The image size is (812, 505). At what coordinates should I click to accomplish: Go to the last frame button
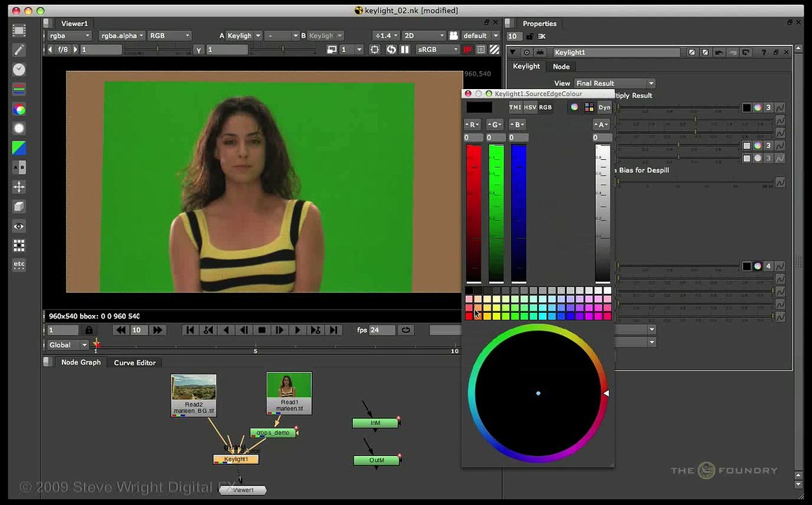333,330
